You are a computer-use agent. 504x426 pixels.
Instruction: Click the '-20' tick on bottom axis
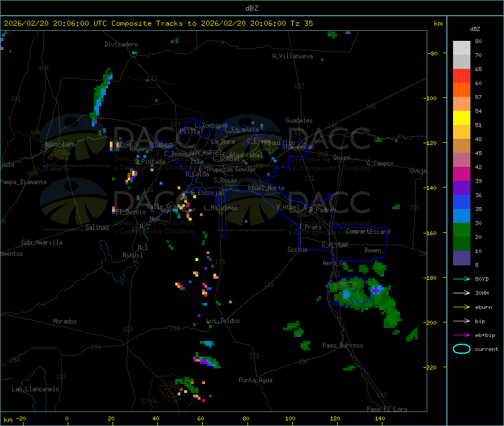coord(21,418)
